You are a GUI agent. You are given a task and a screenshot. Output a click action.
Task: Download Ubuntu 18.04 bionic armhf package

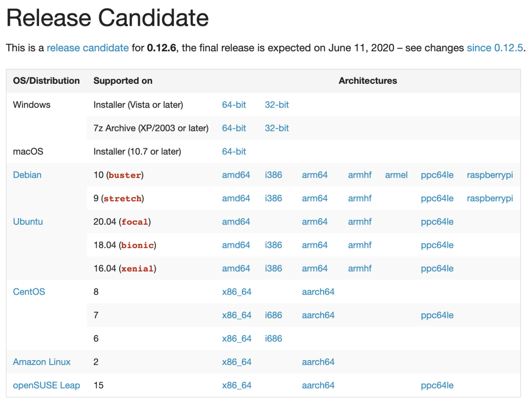click(x=360, y=245)
